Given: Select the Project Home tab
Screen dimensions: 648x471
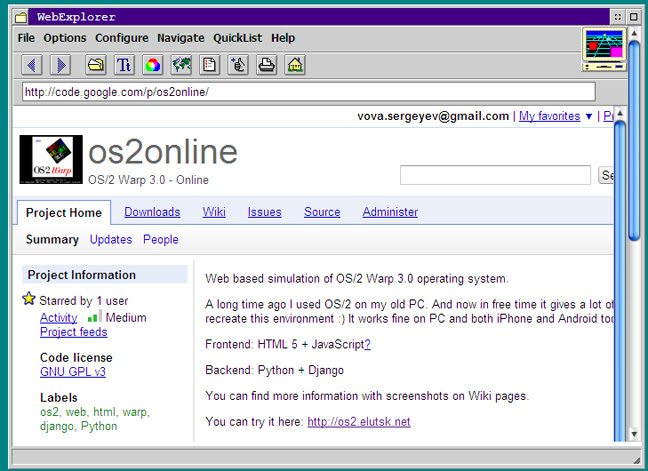Looking at the screenshot, I should click(64, 213).
